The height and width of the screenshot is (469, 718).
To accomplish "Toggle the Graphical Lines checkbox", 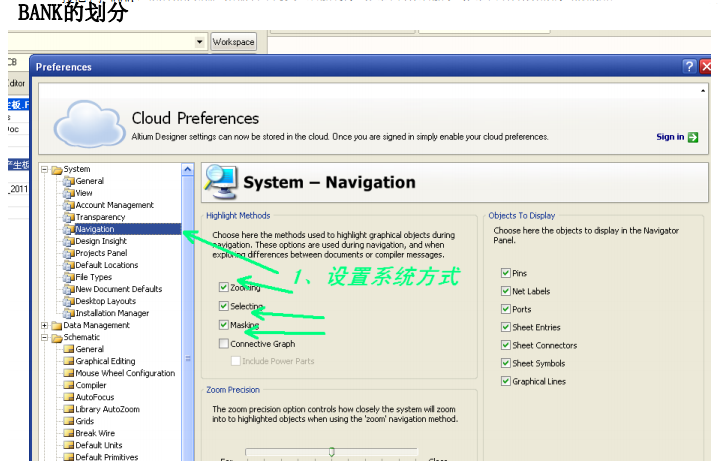I will coord(506,381).
